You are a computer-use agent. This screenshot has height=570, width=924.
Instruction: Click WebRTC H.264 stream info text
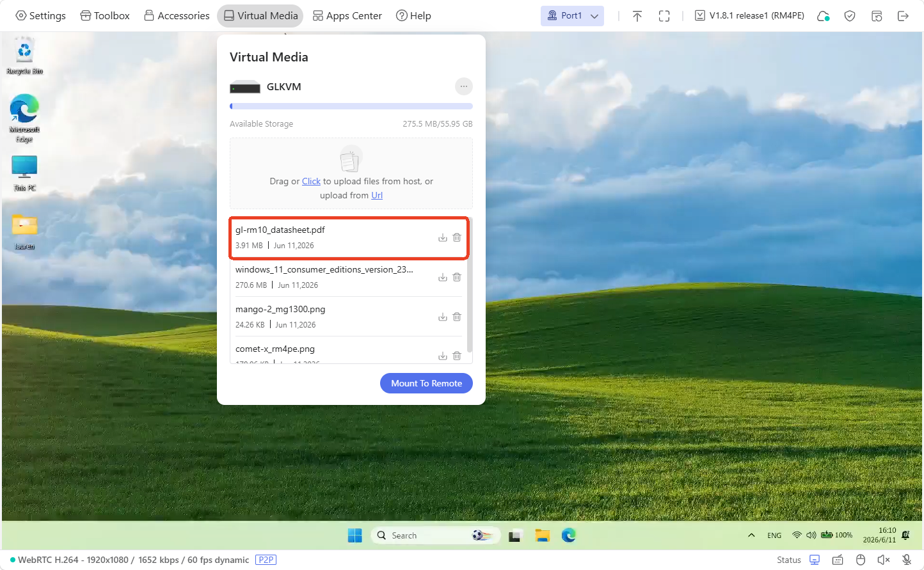pos(133,560)
